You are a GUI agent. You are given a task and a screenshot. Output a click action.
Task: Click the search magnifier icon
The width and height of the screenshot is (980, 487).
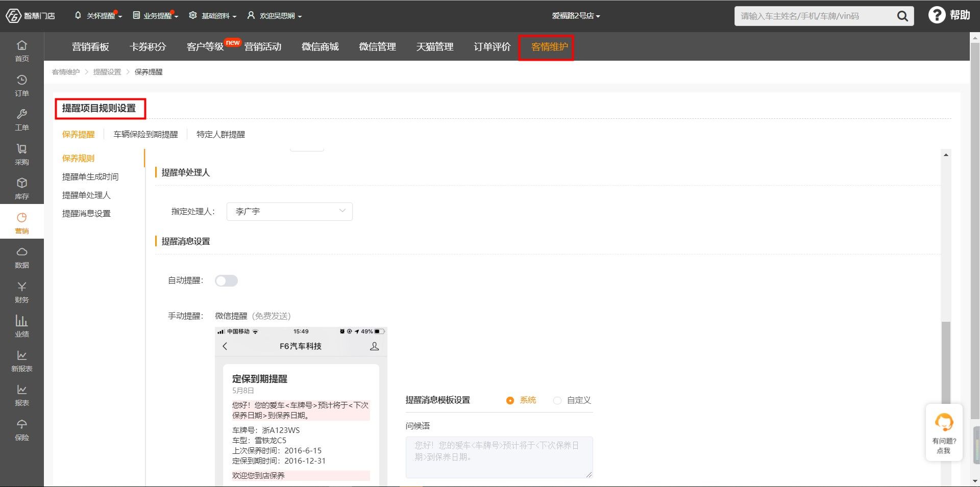point(902,16)
